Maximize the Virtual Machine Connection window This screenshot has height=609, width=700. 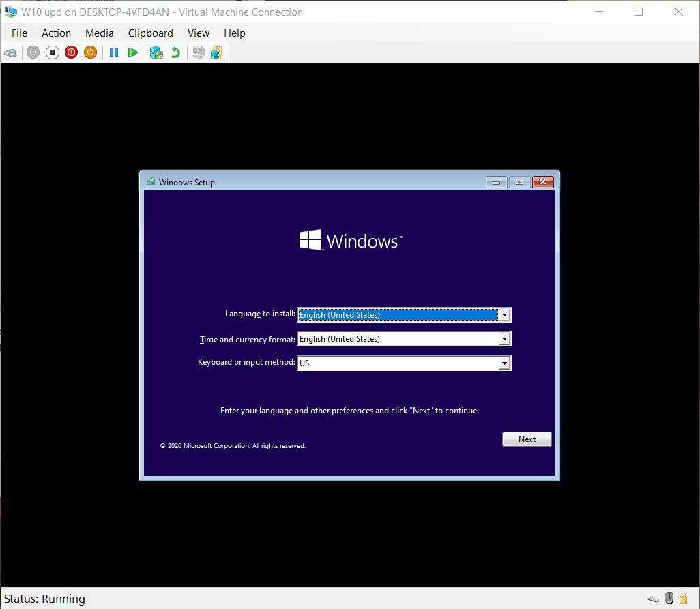click(x=639, y=12)
